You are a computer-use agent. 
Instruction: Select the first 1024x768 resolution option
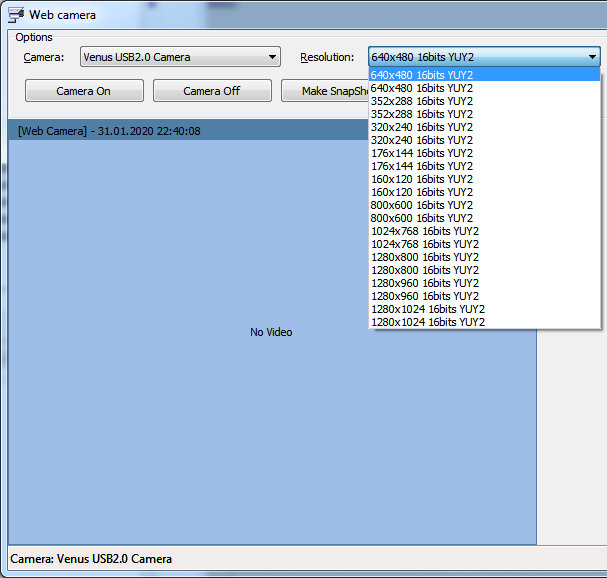tap(425, 231)
